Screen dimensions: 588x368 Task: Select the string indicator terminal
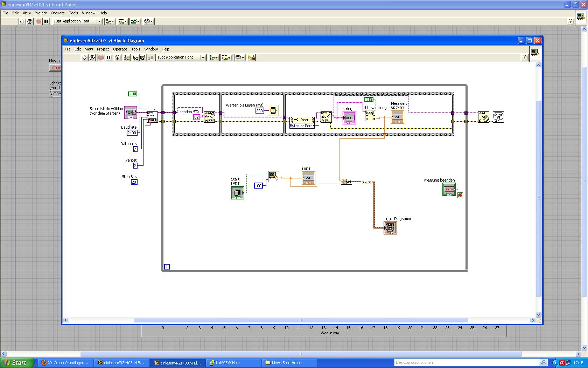[349, 118]
